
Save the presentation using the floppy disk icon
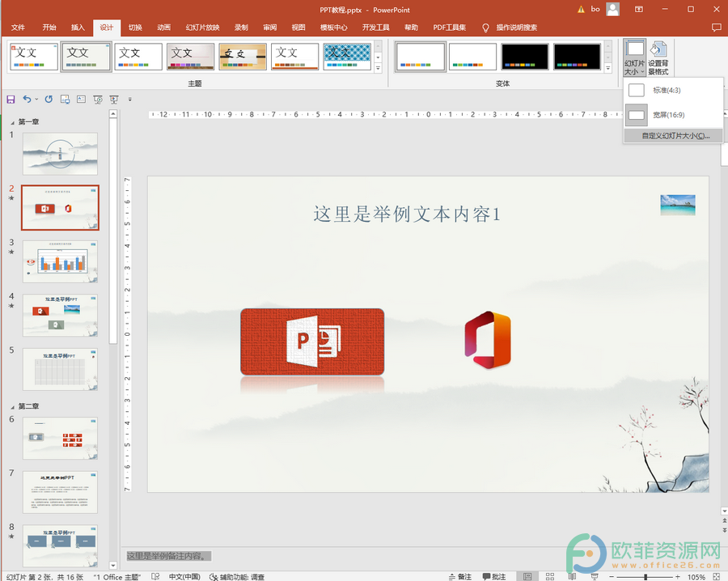[x=11, y=99]
